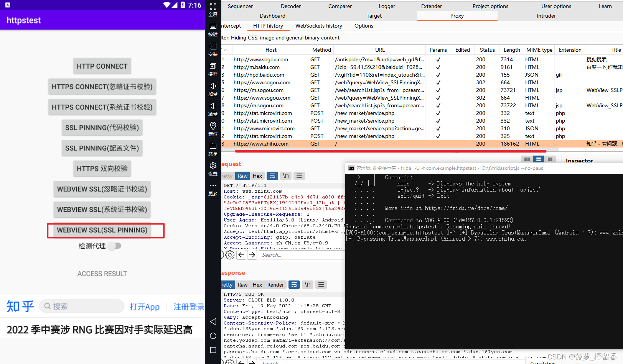Sort table by the # column arrow
This screenshot has width=623, height=364.
(226, 50)
